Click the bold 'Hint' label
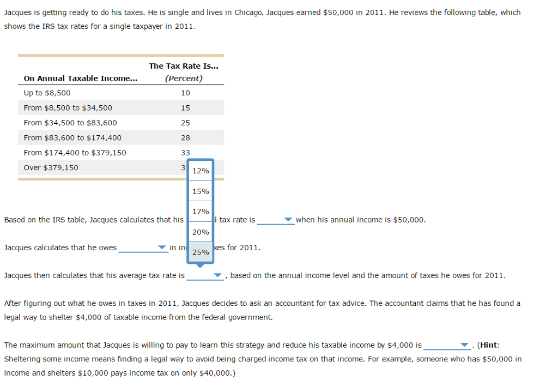The height and width of the screenshot is (392, 558). point(488,345)
